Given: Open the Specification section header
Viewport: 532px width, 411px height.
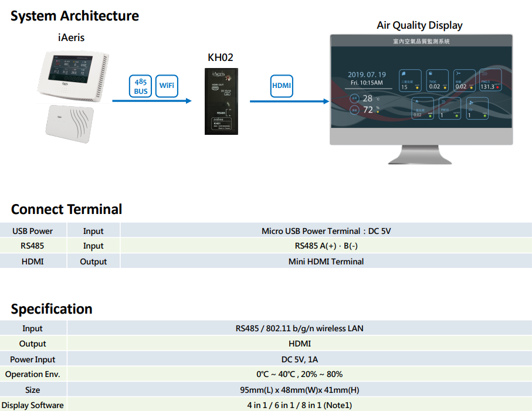Looking at the screenshot, I should (x=51, y=308).
